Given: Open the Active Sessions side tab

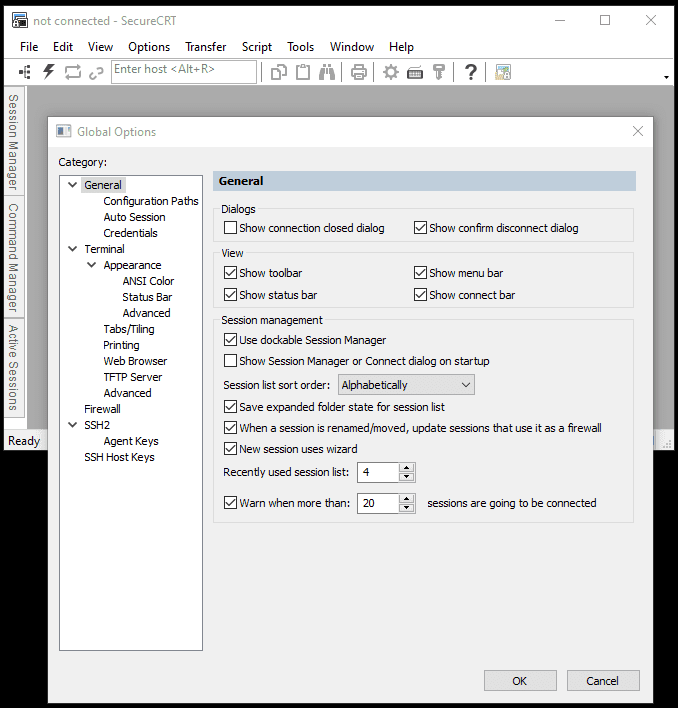Looking at the screenshot, I should point(14,368).
